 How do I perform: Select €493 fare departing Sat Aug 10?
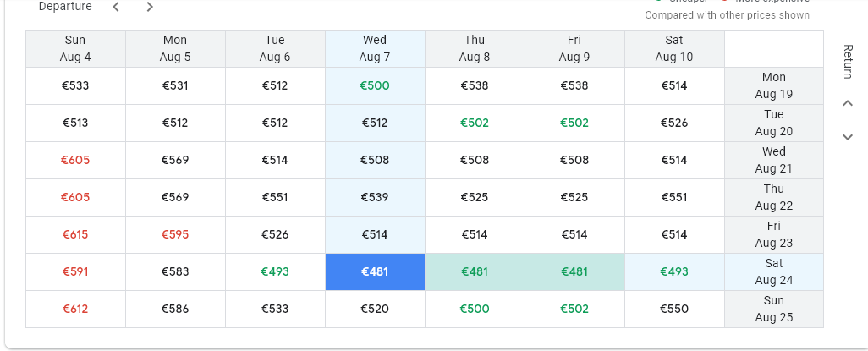point(674,271)
